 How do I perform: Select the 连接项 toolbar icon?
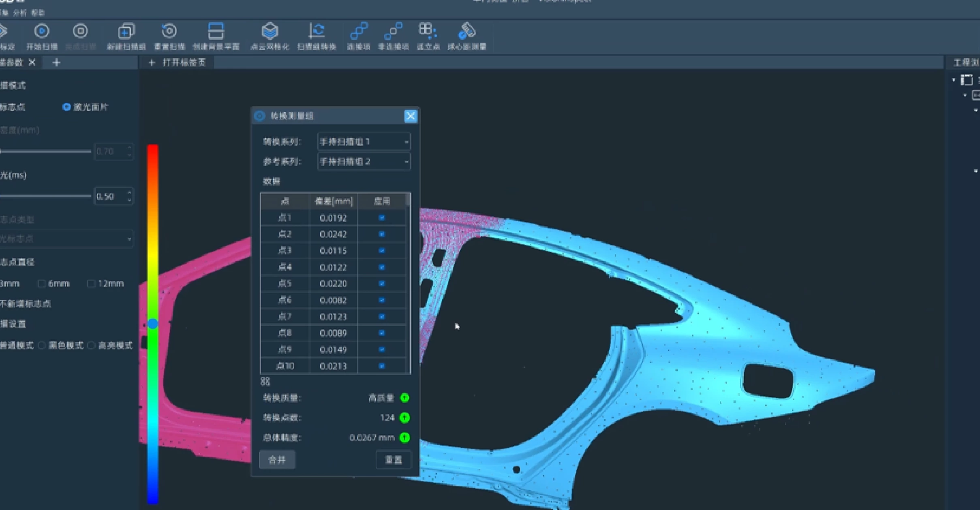point(358,36)
